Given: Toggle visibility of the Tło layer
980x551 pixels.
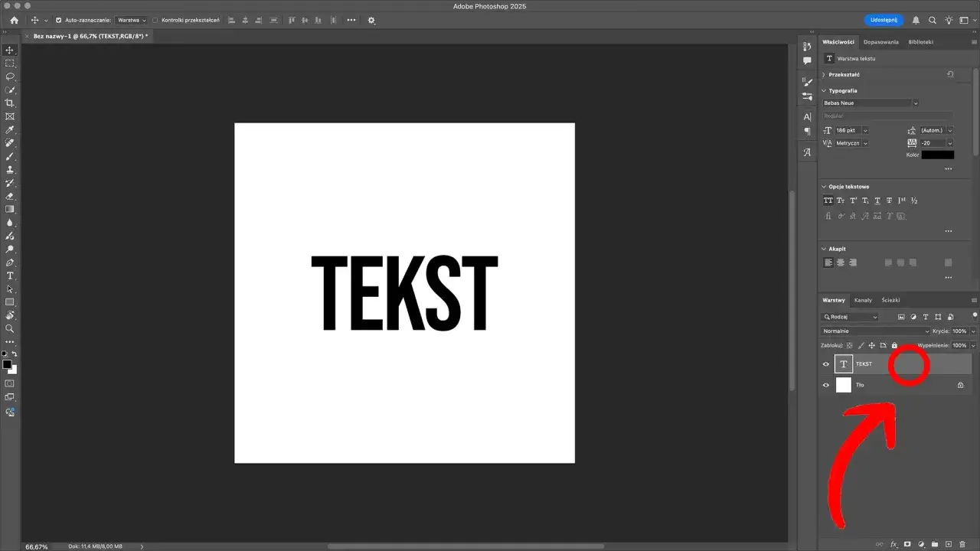Looking at the screenshot, I should (x=825, y=384).
